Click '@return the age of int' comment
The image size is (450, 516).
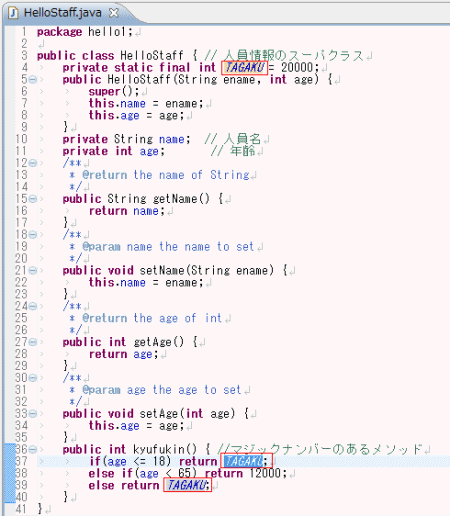pyautogui.click(x=152, y=318)
